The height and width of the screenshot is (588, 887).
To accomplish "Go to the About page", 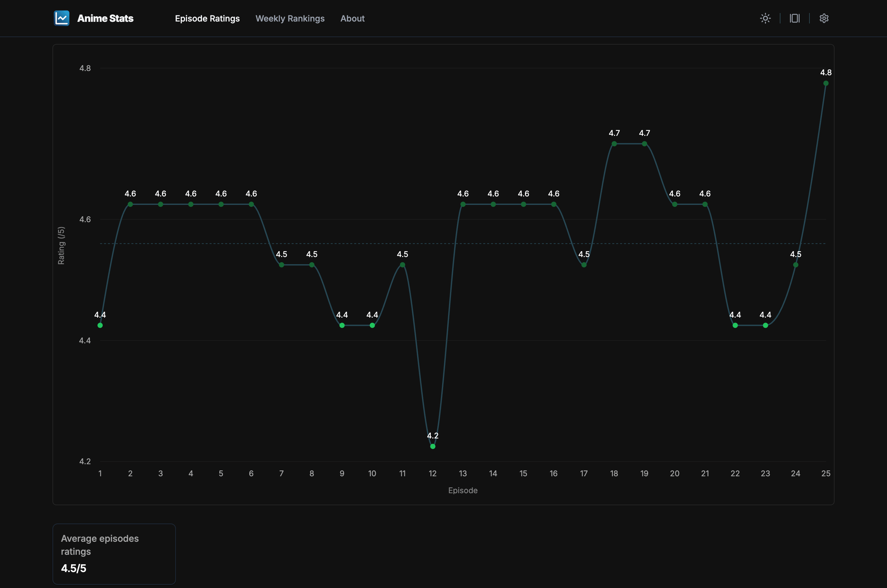I will pos(352,18).
